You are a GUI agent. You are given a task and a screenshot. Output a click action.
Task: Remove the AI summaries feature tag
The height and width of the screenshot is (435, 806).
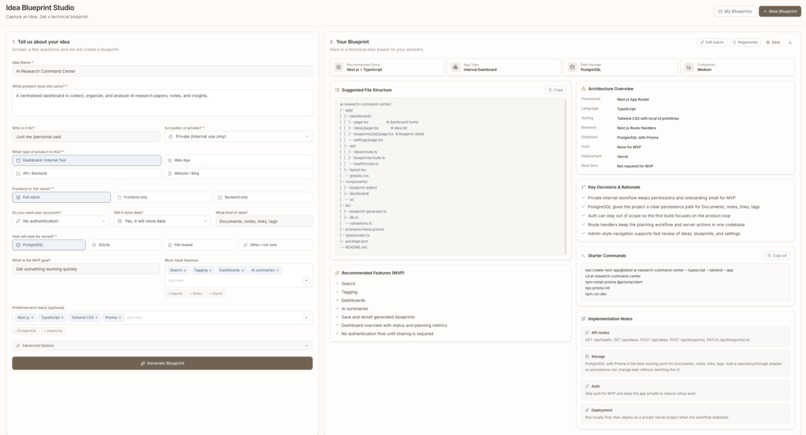click(x=278, y=270)
